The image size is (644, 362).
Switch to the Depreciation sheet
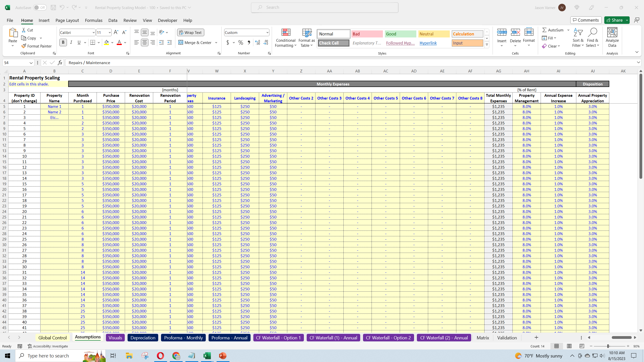[143, 338]
